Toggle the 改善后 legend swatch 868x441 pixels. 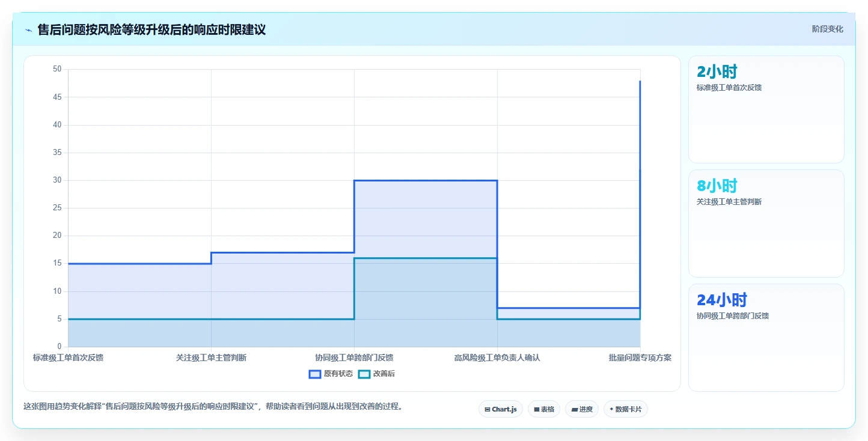click(364, 374)
